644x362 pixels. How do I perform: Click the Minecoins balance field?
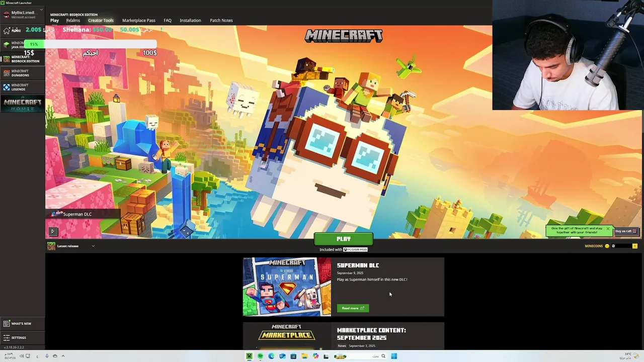point(621,246)
